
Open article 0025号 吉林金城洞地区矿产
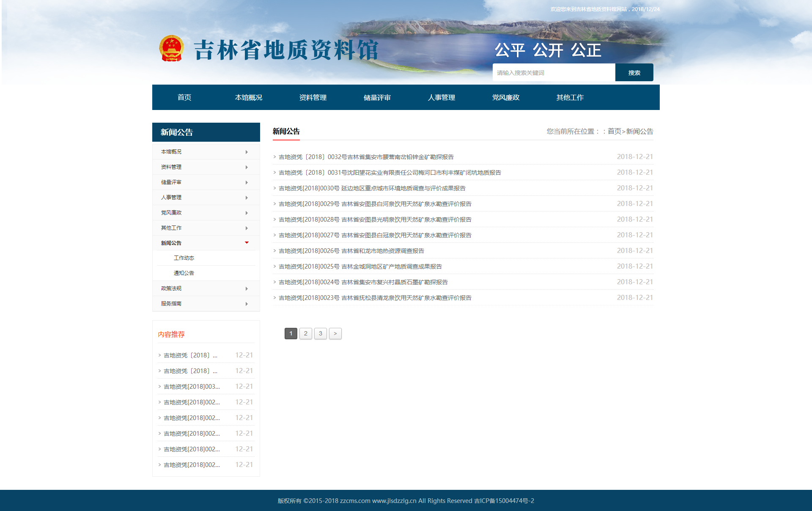360,266
